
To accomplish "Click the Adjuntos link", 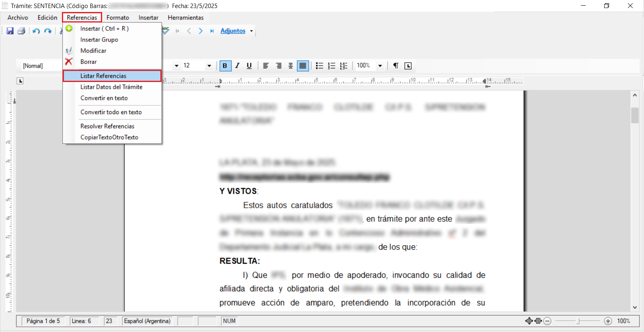I will [x=233, y=31].
